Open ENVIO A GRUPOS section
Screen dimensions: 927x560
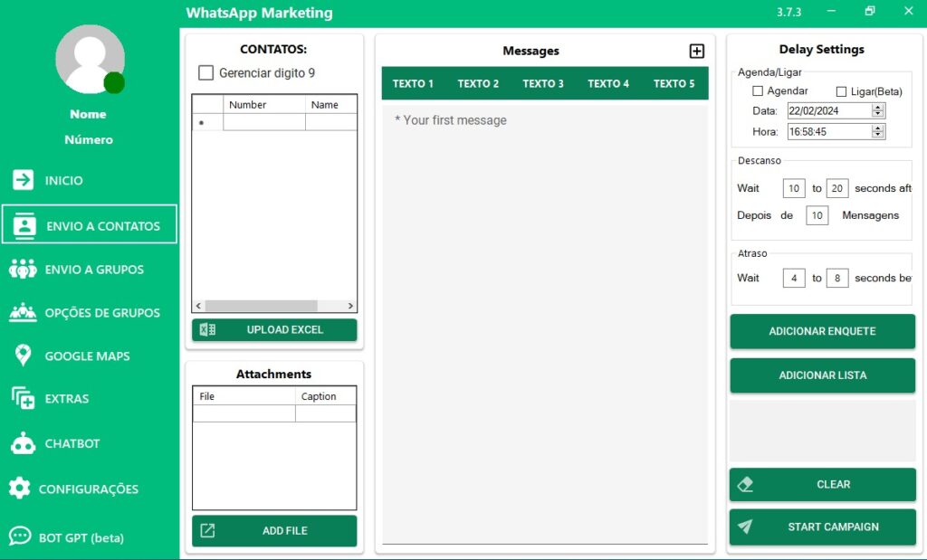(x=94, y=270)
